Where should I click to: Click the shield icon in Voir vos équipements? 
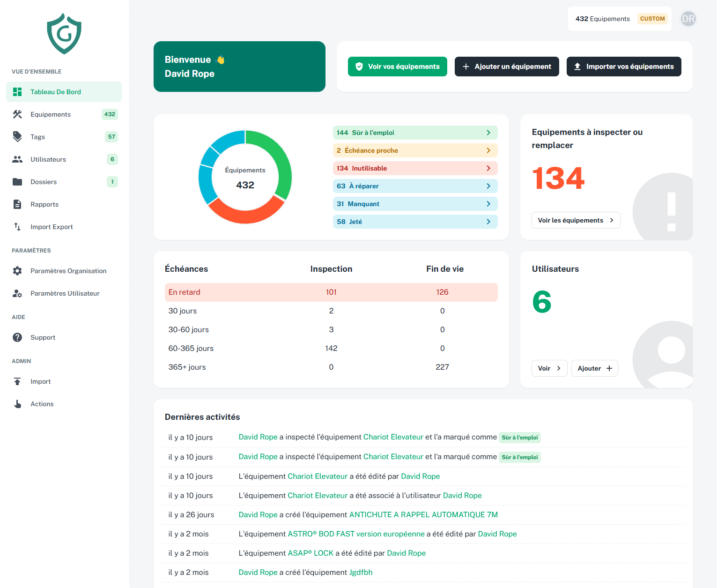359,67
